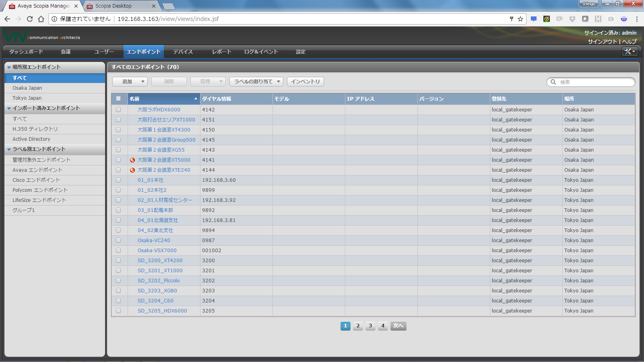Screen dimensions: 644x362
Task: Click the red status icon beside 大阪第２会議室XT5000
Action: [x=132, y=160]
